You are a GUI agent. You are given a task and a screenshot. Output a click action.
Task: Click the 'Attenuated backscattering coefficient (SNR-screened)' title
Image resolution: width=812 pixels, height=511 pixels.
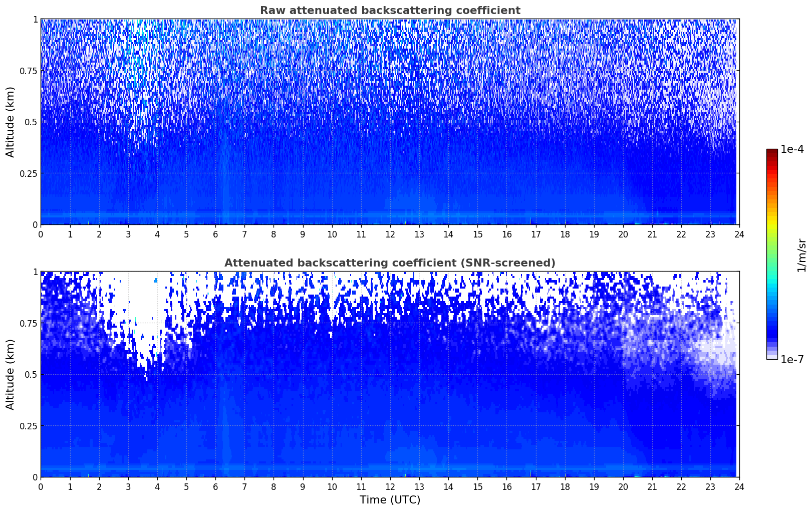pos(390,263)
